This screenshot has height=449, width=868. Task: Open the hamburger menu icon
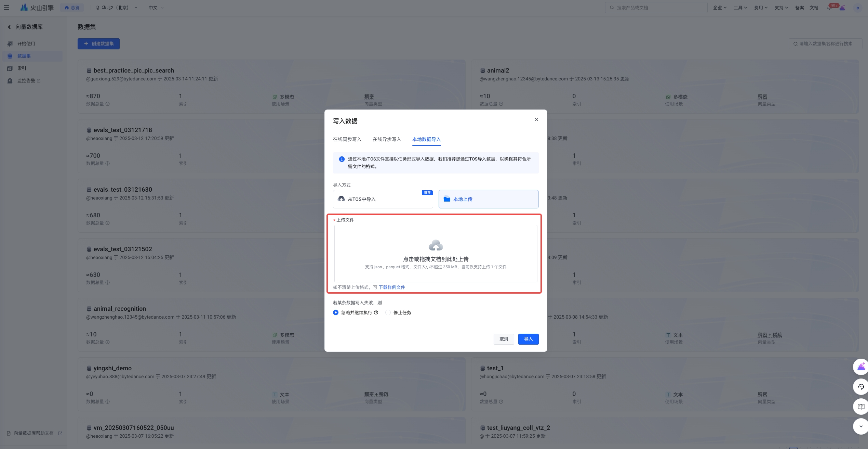point(6,8)
